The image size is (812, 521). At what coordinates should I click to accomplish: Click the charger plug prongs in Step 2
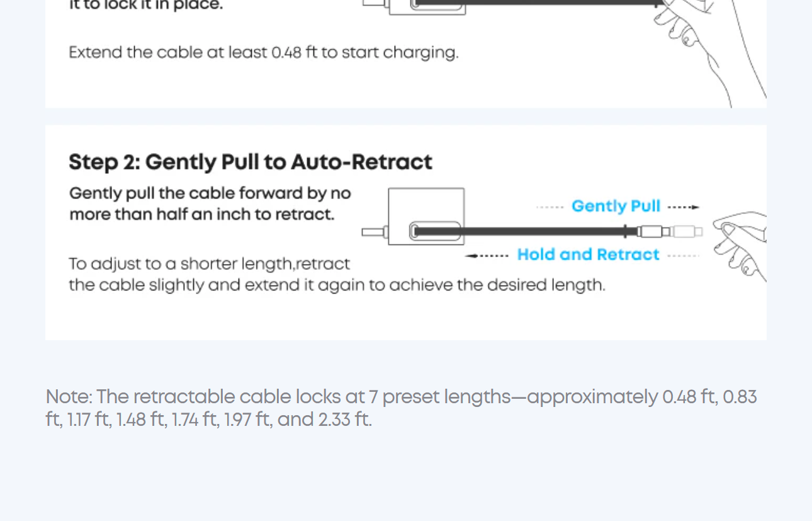374,232
